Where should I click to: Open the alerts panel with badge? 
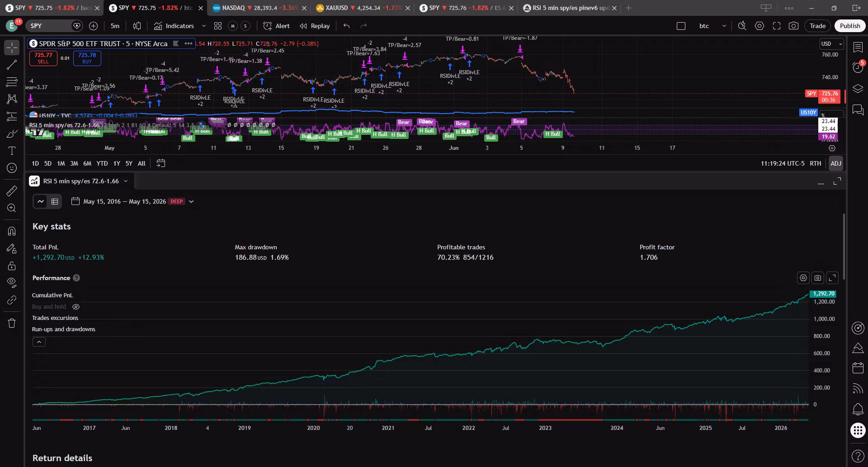(858, 67)
